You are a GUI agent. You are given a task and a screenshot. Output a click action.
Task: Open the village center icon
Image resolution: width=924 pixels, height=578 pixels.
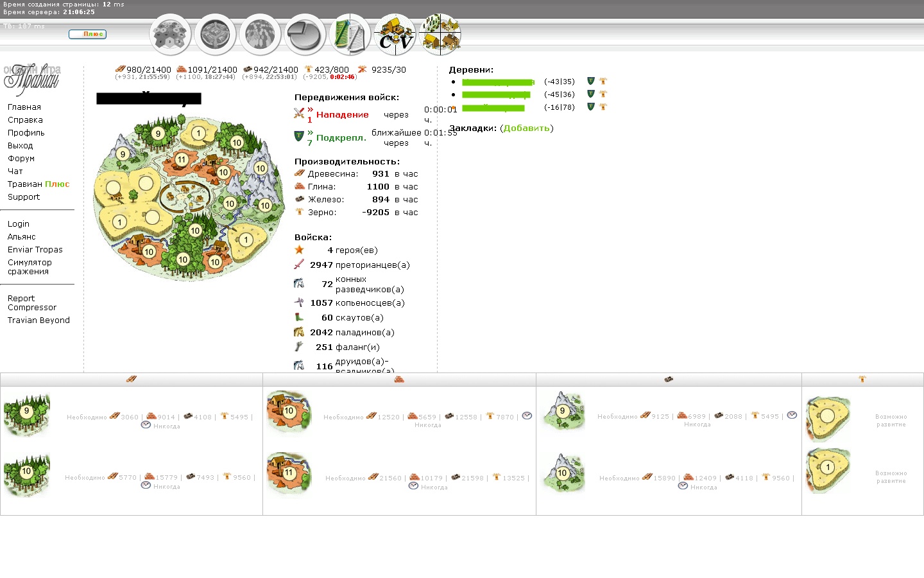215,35
